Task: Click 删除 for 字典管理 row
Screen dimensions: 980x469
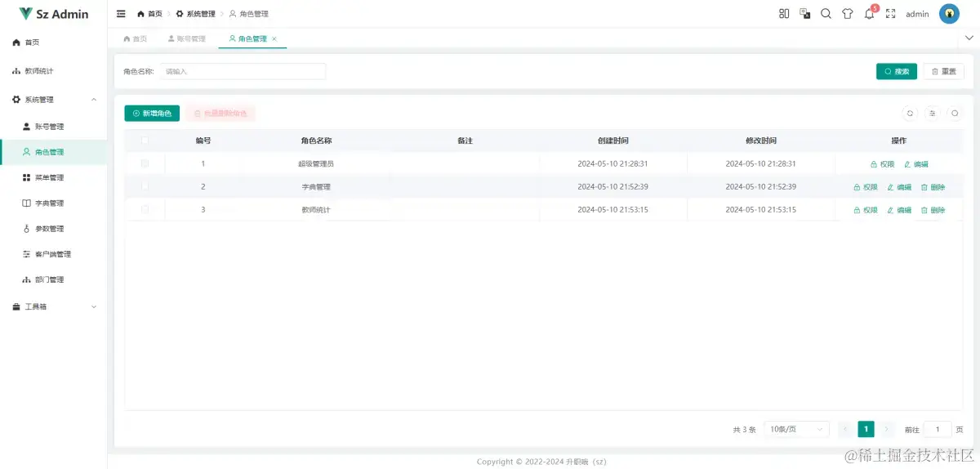Action: pos(933,187)
